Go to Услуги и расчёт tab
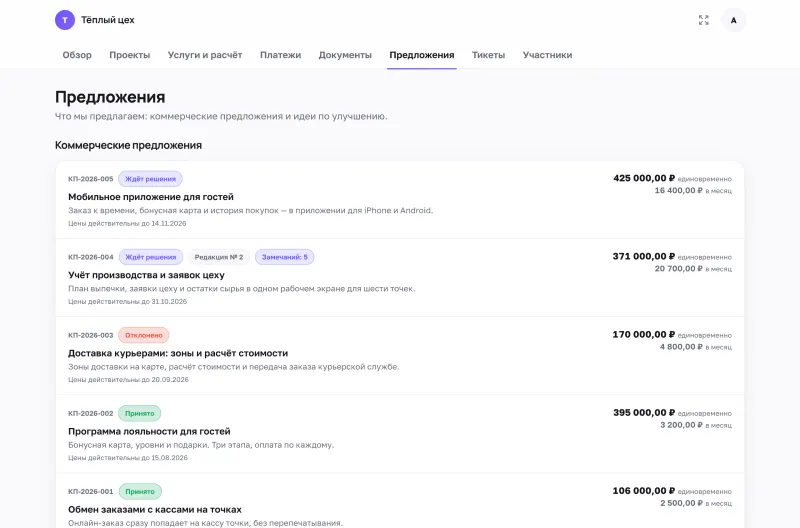 point(205,55)
